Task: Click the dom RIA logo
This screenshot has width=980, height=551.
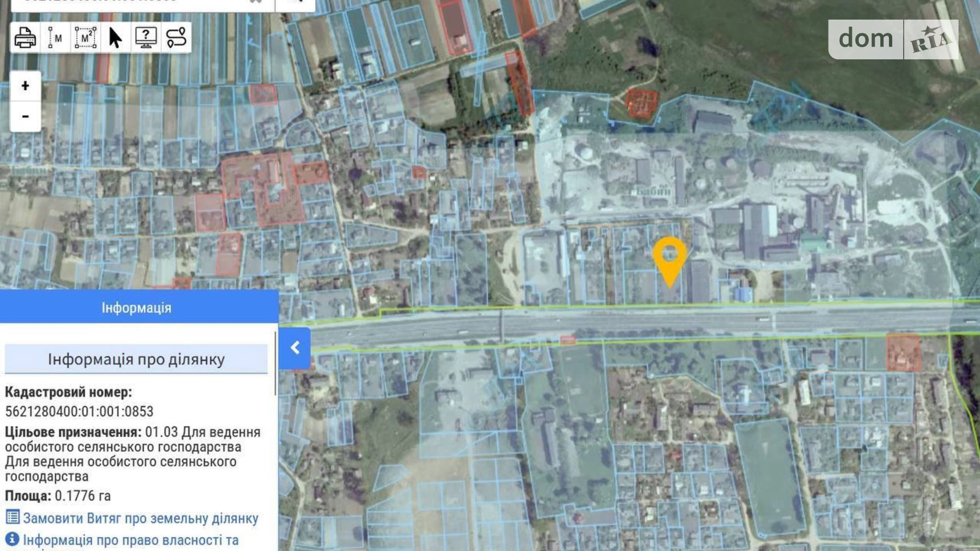Action: click(893, 39)
